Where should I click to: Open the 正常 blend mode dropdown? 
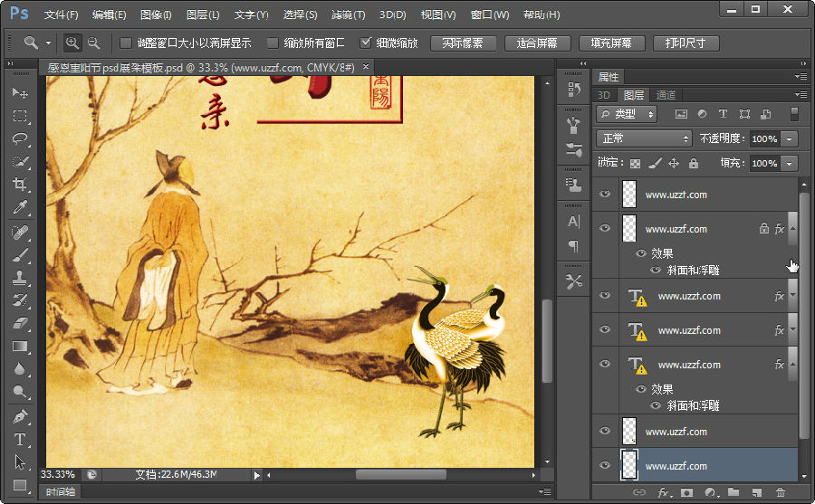point(644,138)
